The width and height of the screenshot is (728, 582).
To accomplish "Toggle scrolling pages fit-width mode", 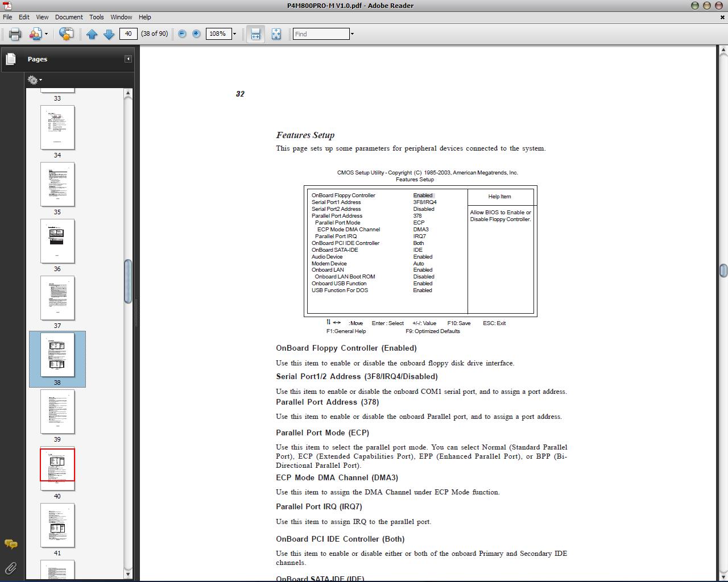I will [x=256, y=34].
